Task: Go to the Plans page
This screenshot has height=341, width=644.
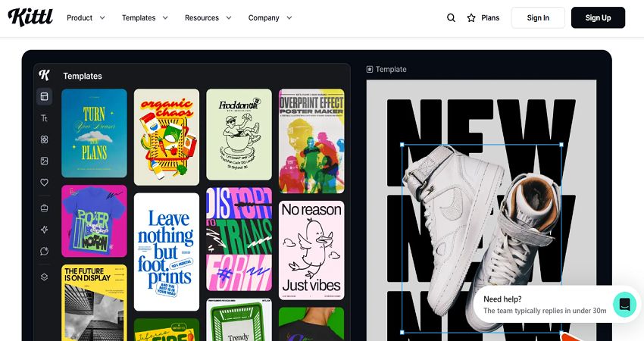Action: point(490,17)
